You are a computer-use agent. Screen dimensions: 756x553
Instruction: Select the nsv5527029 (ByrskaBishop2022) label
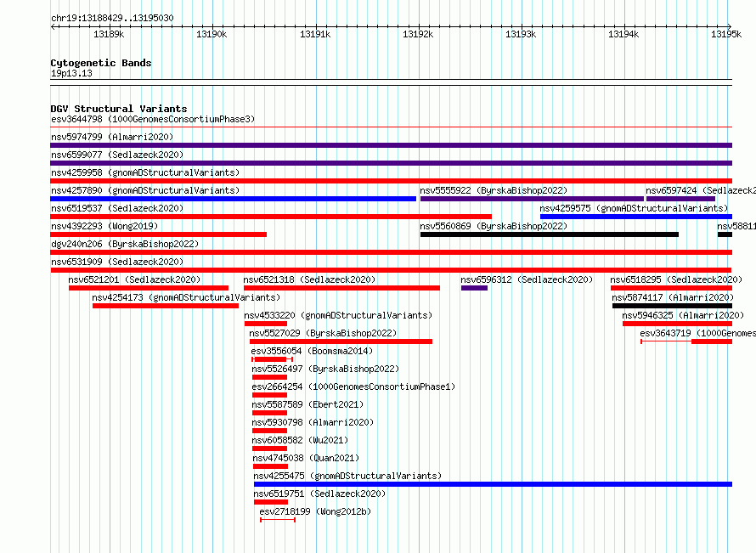click(x=323, y=333)
